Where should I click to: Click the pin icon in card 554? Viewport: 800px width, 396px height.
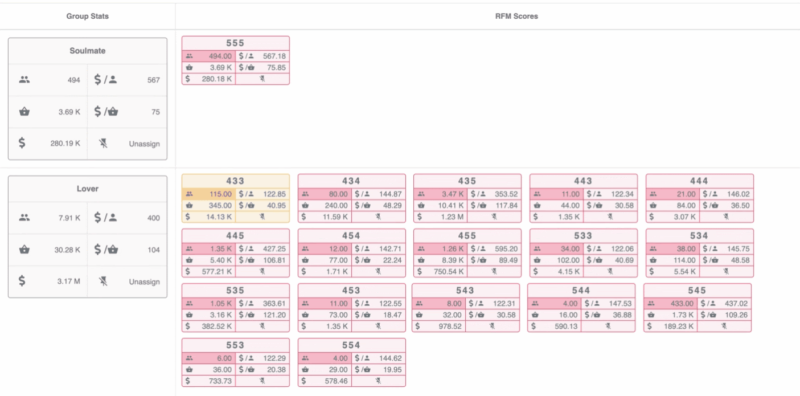(x=378, y=381)
